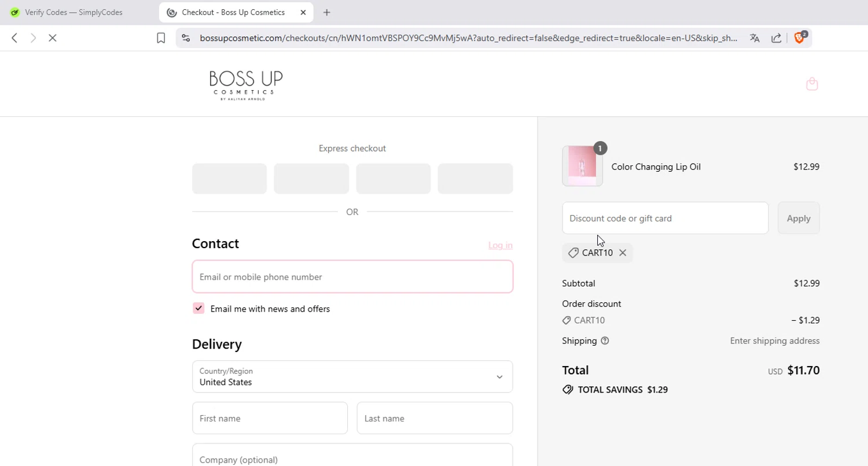Click the Email or mobile phone number field
Image resolution: width=868 pixels, height=466 pixels.
[x=352, y=277]
